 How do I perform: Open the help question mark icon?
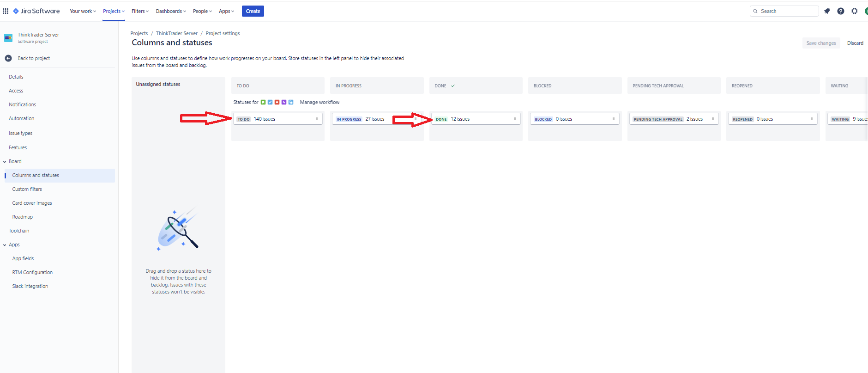tap(841, 11)
